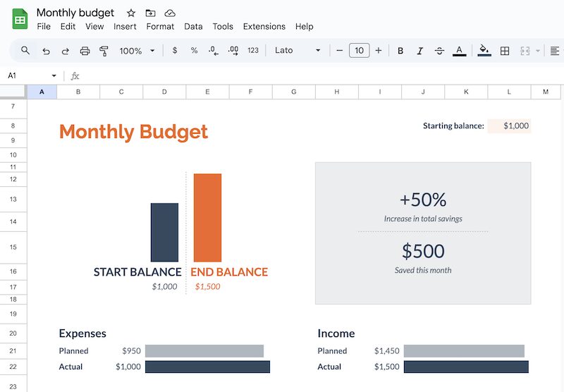Toggle italic formatting
The image size is (564, 392).
pyautogui.click(x=419, y=51)
